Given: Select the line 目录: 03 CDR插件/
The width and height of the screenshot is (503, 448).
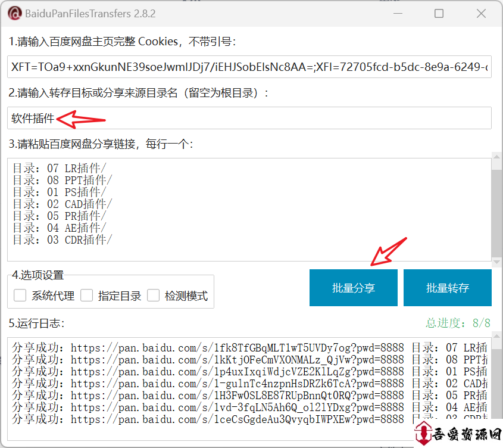Looking at the screenshot, I should pos(63,239).
